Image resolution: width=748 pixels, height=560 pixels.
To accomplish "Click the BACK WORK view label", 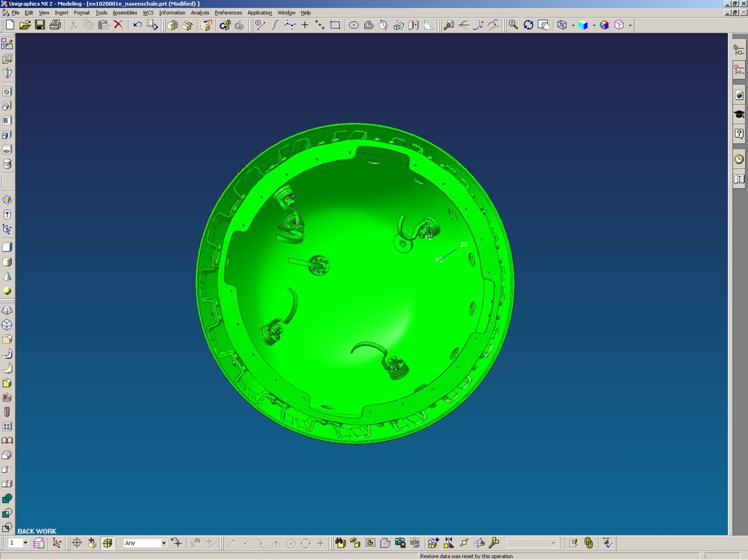I will click(37, 531).
